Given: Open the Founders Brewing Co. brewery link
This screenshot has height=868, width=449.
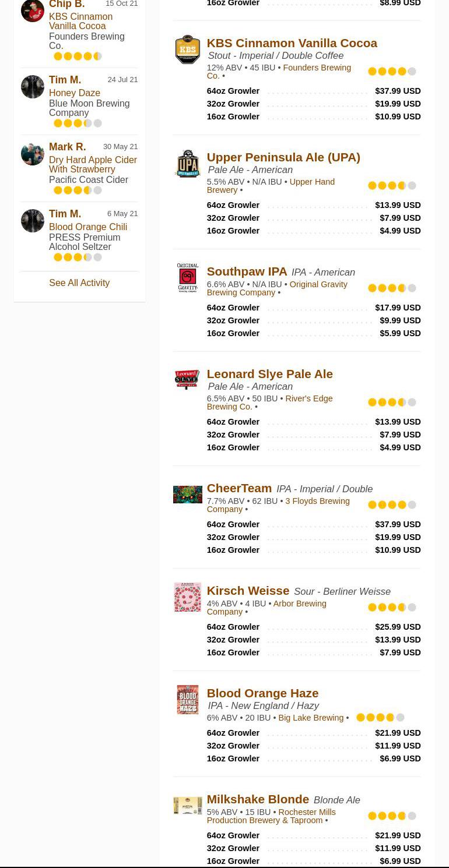Looking at the screenshot, I should (279, 72).
